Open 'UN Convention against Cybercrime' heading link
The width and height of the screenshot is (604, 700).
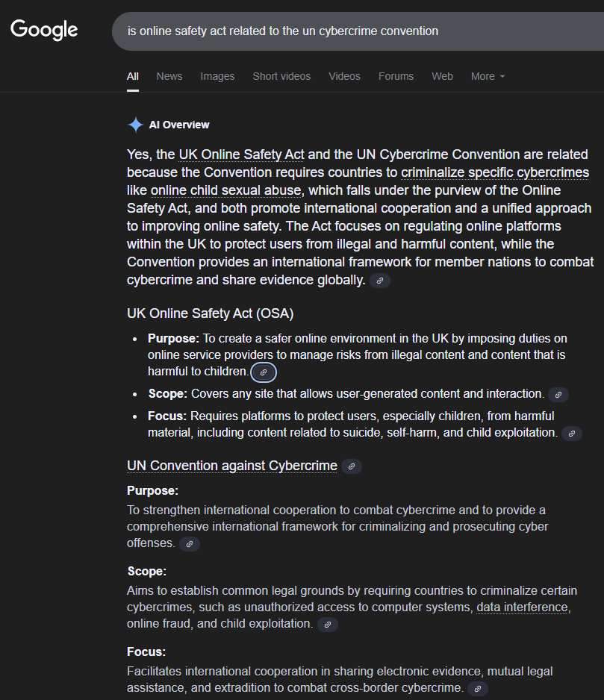pos(232,466)
